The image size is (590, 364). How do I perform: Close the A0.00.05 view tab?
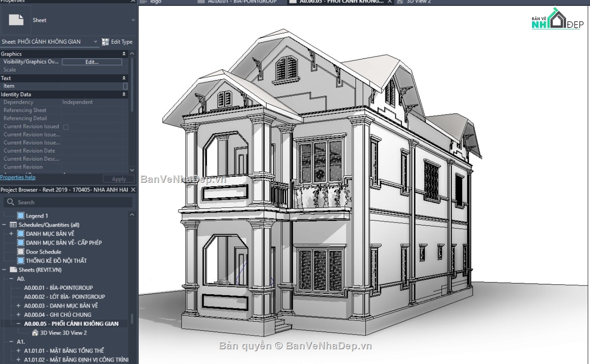click(x=389, y=1)
